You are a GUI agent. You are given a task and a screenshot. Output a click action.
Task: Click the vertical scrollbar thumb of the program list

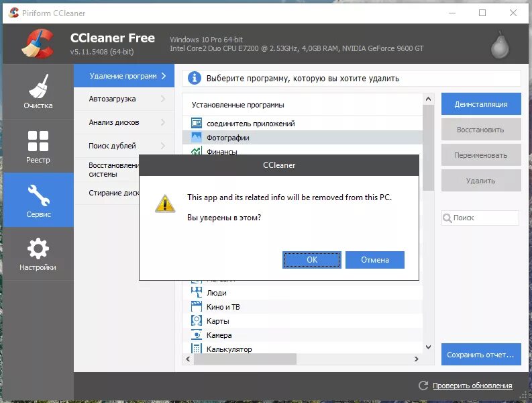pyautogui.click(x=428, y=148)
